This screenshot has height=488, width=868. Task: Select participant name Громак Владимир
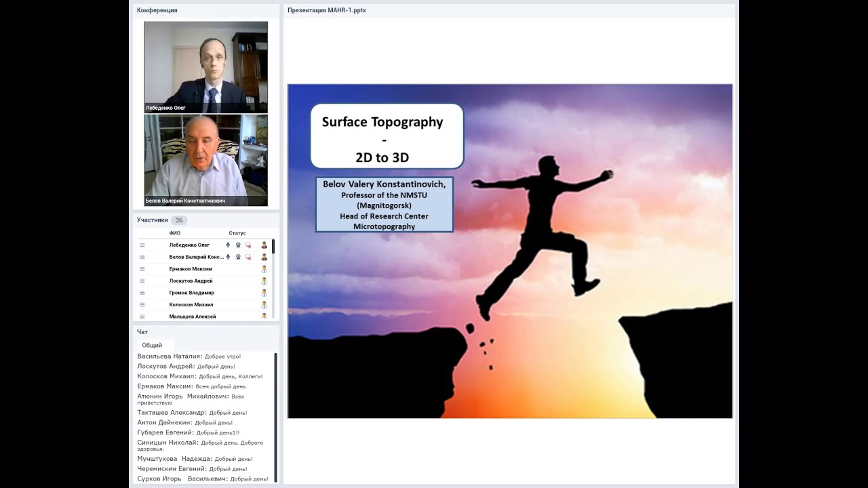[x=192, y=293]
